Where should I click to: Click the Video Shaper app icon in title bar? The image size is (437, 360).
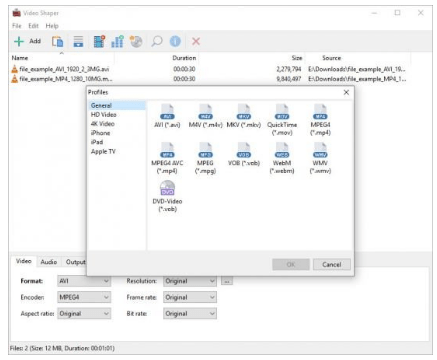pos(16,13)
